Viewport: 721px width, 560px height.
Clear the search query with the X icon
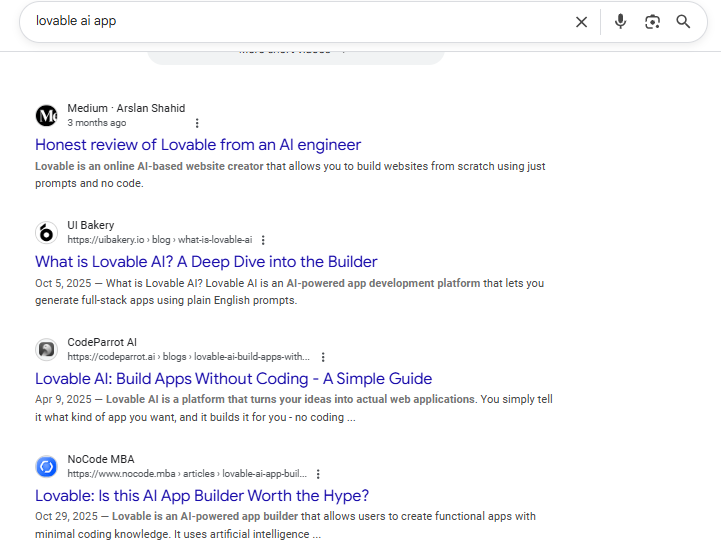pyautogui.click(x=581, y=22)
